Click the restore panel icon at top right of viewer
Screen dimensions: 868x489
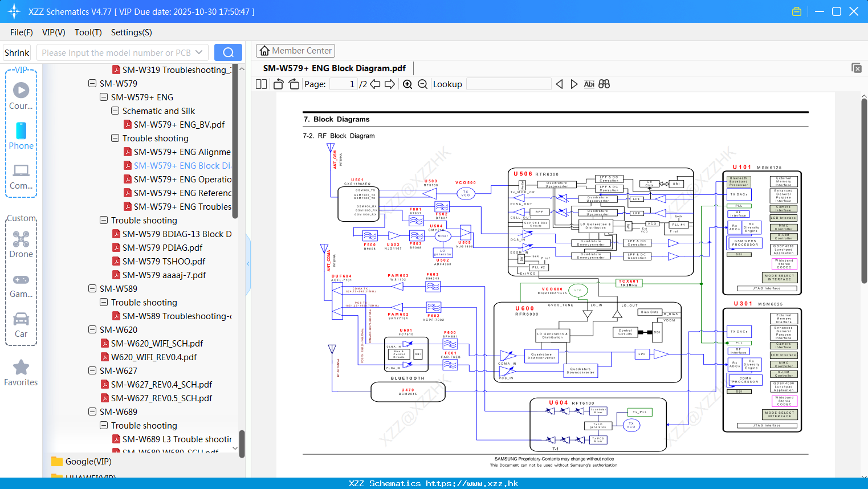857,68
